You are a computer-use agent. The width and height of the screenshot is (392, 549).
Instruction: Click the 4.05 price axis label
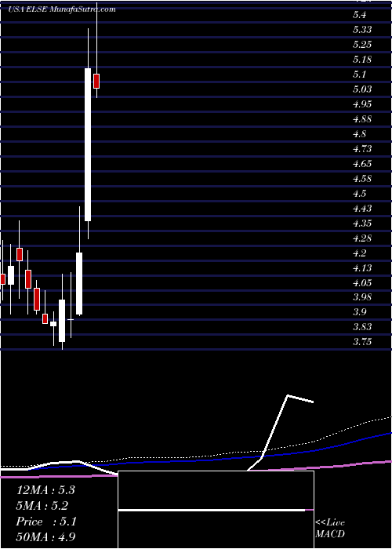click(x=362, y=282)
